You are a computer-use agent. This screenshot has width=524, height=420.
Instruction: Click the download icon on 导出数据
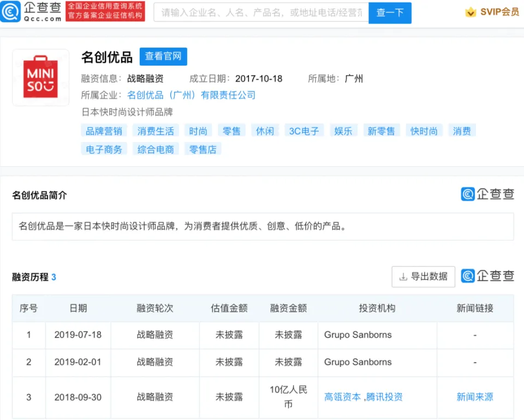coord(403,277)
